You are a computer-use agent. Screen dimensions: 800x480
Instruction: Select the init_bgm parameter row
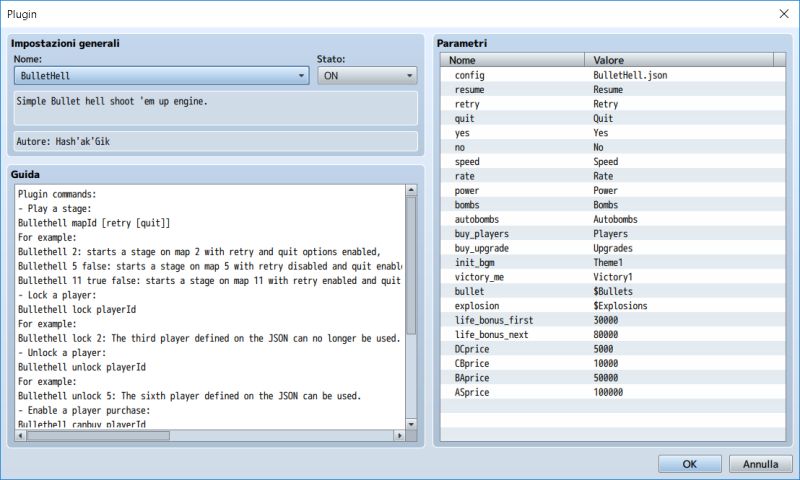[613, 262]
